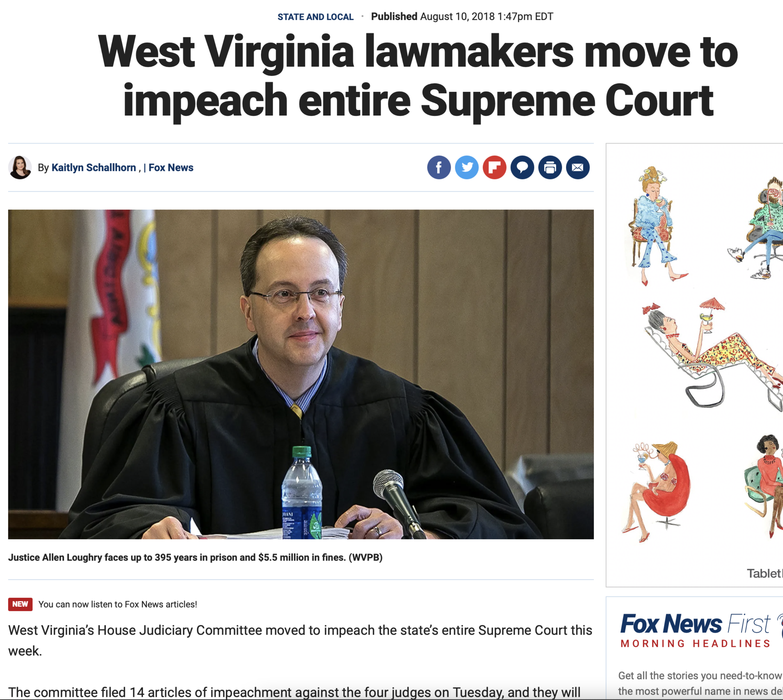Click the red NEW badge
Image resolution: width=783 pixels, height=700 pixels.
pos(20,604)
